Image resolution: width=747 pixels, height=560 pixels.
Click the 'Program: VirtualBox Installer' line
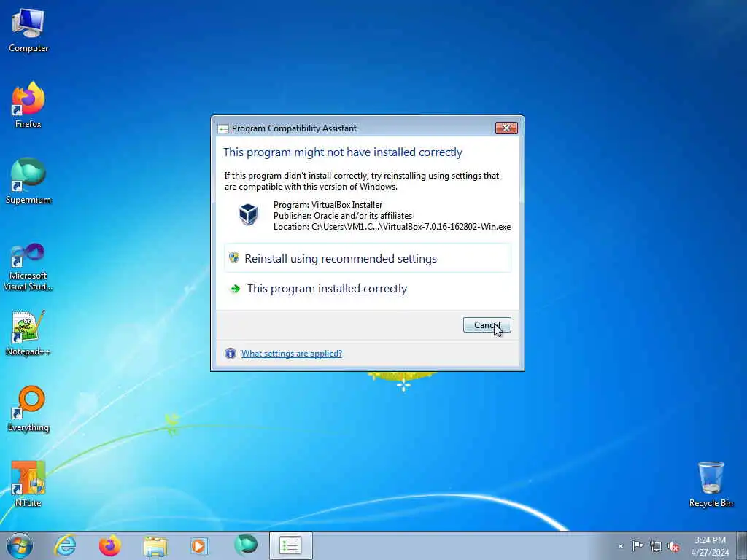[328, 205]
